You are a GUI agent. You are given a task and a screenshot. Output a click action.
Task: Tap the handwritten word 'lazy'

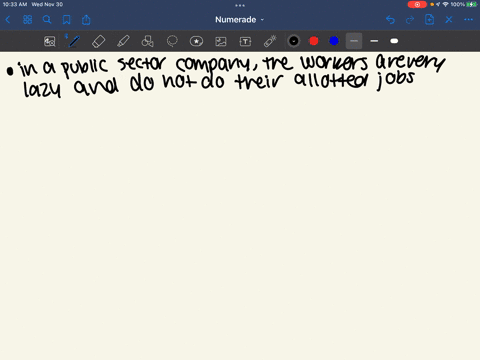tap(42, 89)
